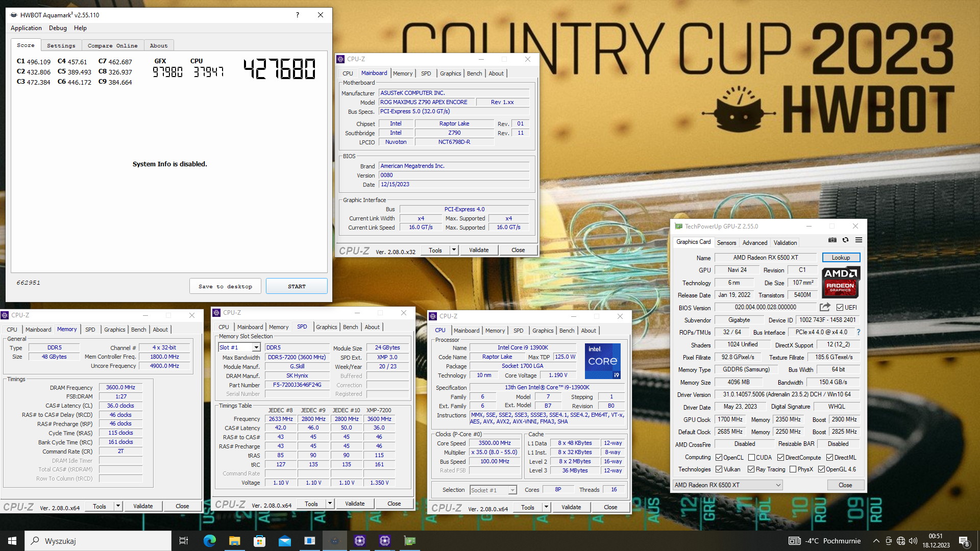980x551 pixels.
Task: Click the HWBOT Aquamark taskbar icon
Action: 334,541
